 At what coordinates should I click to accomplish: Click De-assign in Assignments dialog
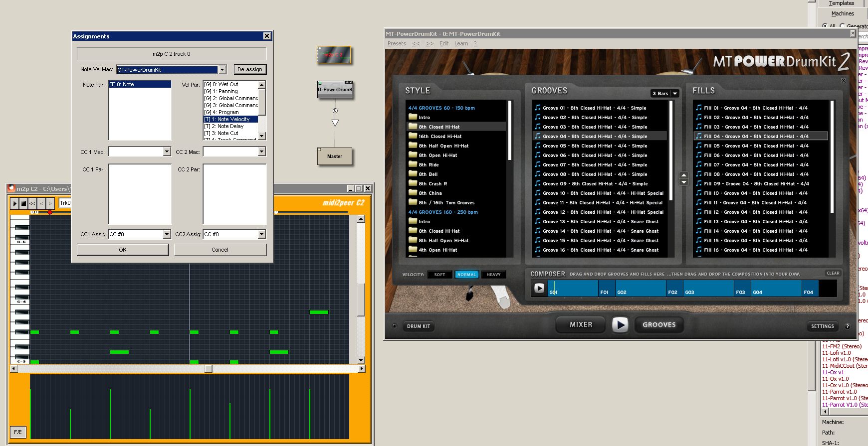coord(250,69)
